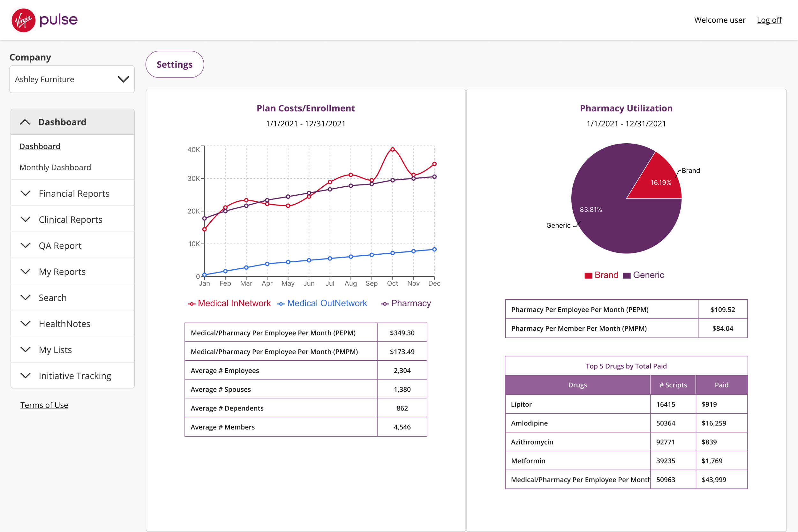Screen dimensions: 798x532
Task: Select Monthly Dashboard menu item
Action: (55, 167)
